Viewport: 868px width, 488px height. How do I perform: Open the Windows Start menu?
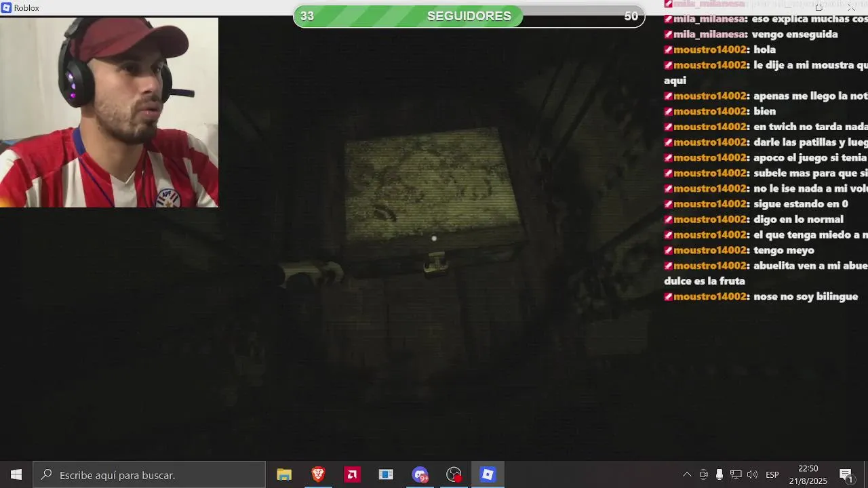(x=16, y=474)
